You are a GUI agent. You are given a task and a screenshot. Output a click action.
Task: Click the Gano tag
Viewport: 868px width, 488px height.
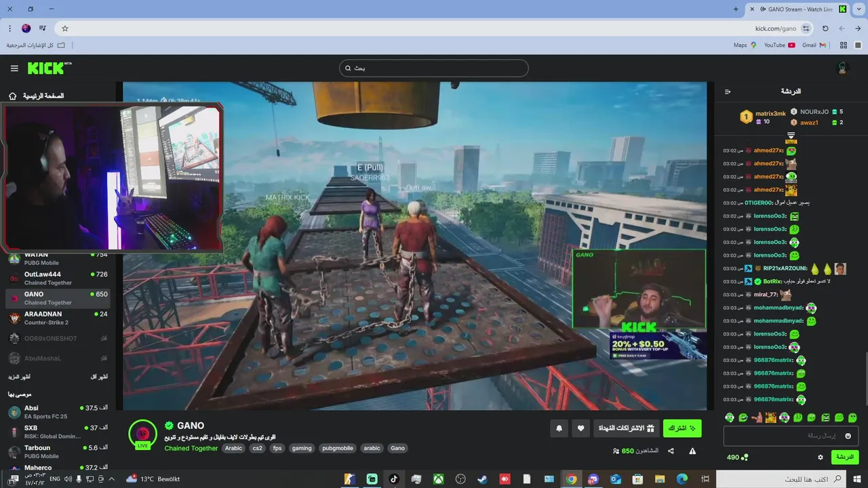click(x=398, y=448)
